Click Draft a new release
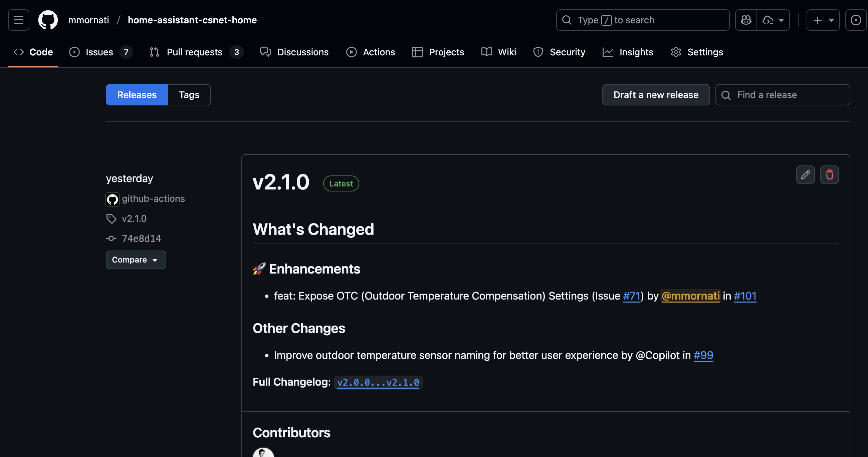 (656, 95)
